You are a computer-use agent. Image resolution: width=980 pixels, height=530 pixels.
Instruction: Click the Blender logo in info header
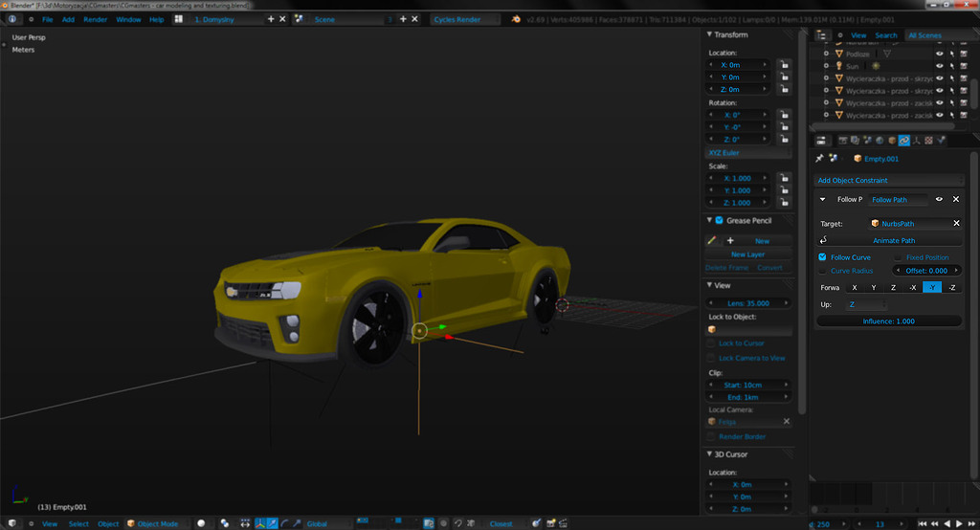coord(516,19)
